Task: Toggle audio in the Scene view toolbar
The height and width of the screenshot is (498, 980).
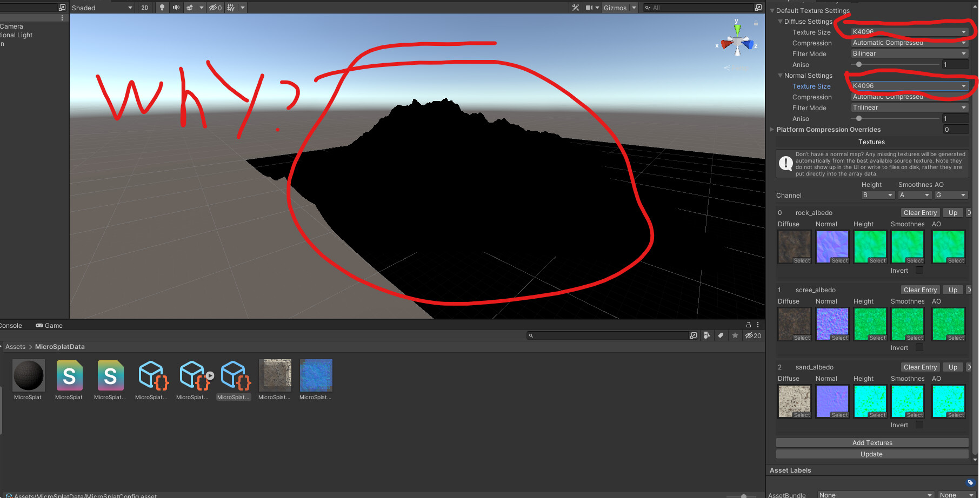Action: 176,8
